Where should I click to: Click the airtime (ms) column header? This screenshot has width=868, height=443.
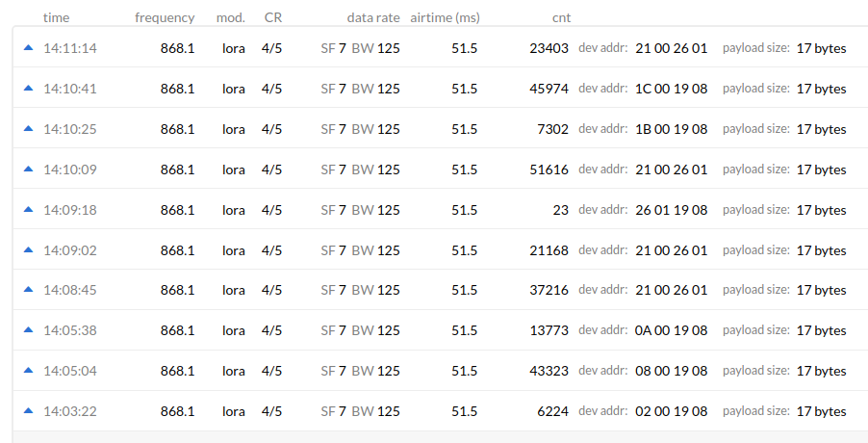[x=446, y=17]
